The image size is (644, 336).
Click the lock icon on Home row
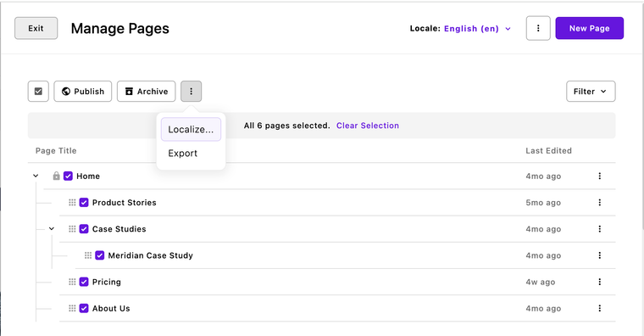click(56, 176)
